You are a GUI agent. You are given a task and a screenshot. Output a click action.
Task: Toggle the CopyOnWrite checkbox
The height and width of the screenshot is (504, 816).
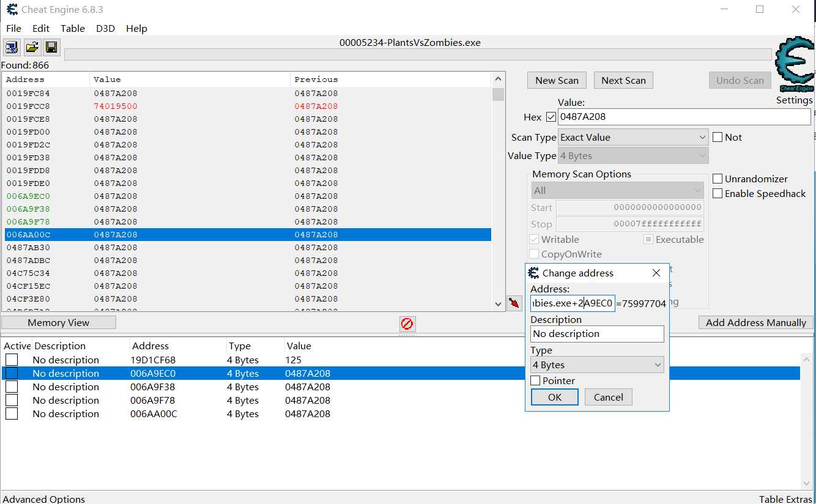coord(534,254)
